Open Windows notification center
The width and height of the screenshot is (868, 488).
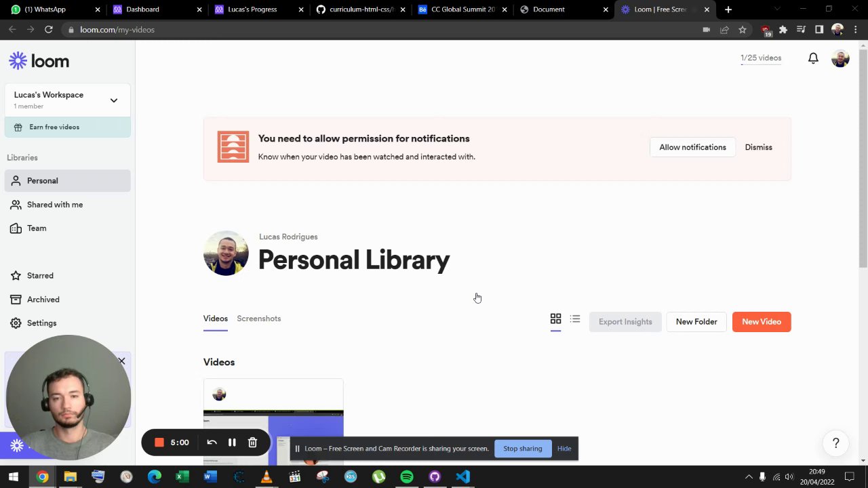pos(849,476)
